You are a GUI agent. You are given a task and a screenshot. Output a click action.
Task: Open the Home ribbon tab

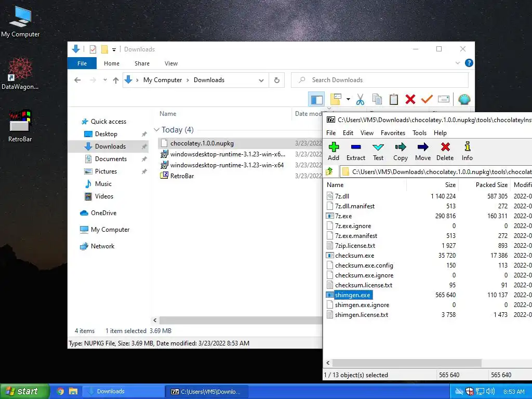click(x=112, y=63)
